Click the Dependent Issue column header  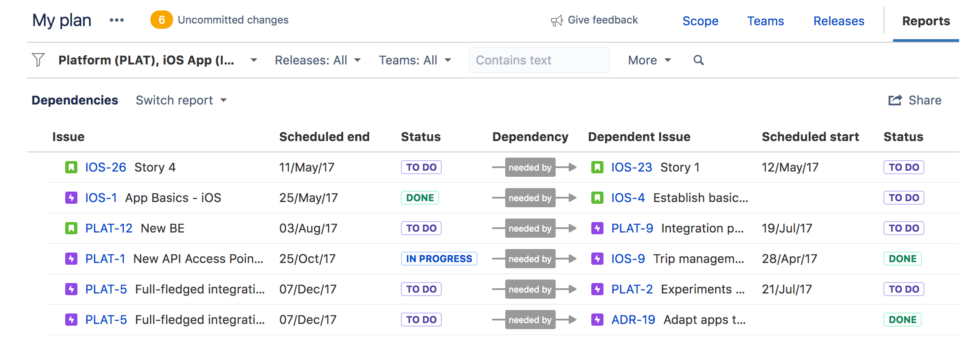(639, 137)
